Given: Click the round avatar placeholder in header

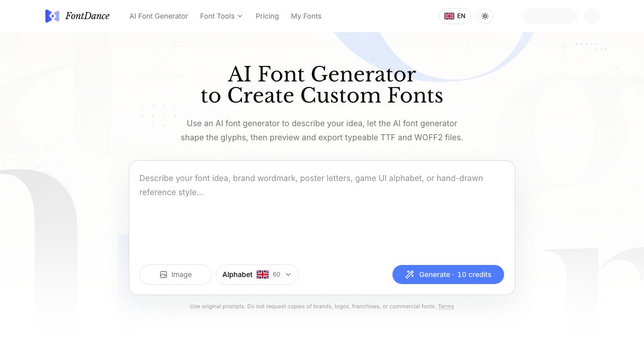Looking at the screenshot, I should 592,16.
